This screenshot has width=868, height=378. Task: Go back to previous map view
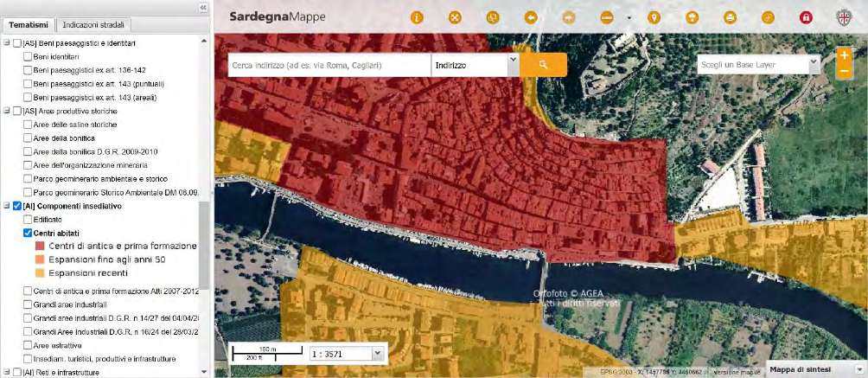coord(531,17)
